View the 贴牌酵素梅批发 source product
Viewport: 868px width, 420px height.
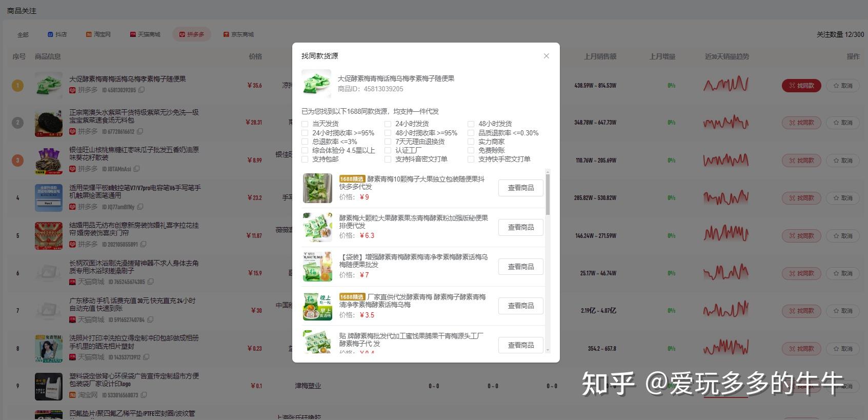520,345
